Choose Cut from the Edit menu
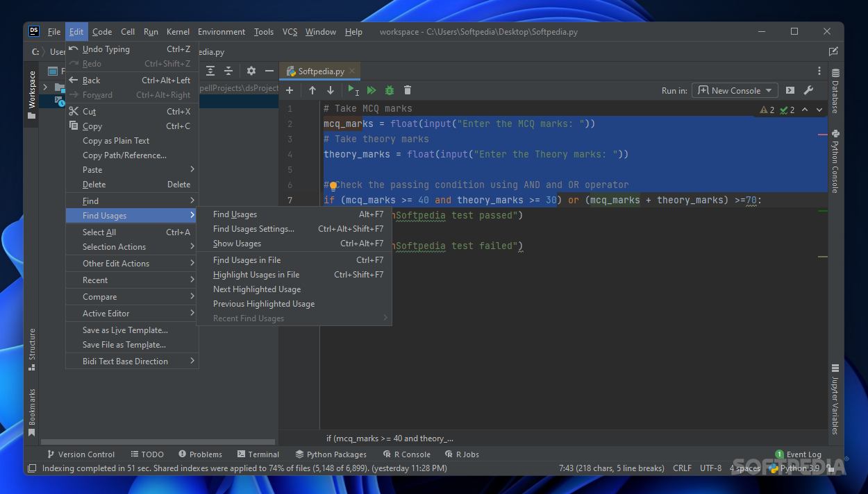The image size is (868, 494). [x=132, y=112]
